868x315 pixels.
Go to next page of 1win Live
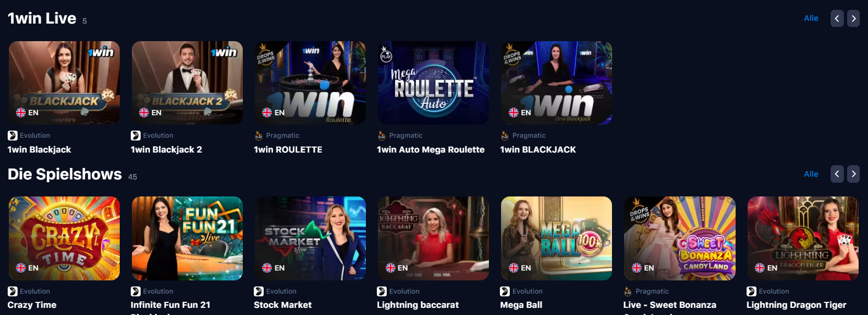click(853, 18)
